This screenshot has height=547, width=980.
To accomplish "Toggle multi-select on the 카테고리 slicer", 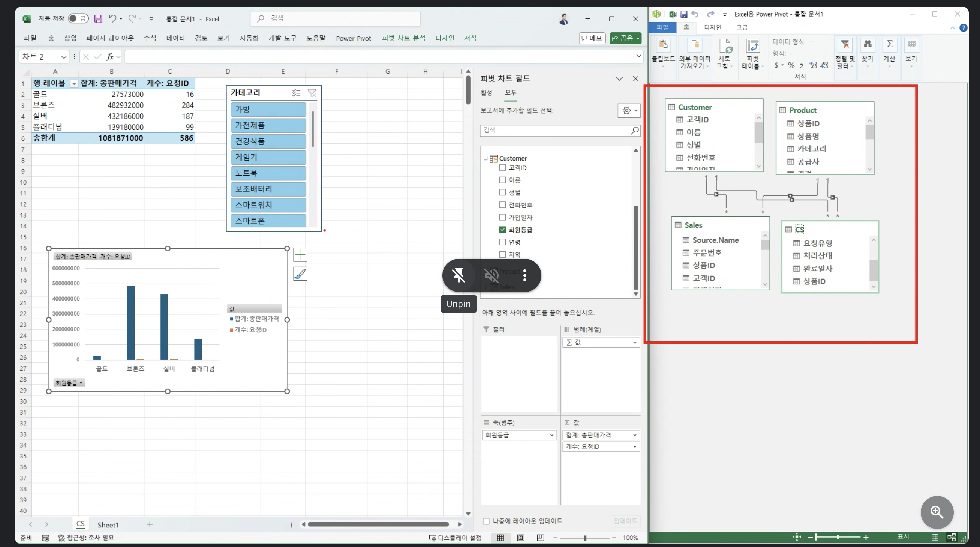I will pyautogui.click(x=296, y=93).
